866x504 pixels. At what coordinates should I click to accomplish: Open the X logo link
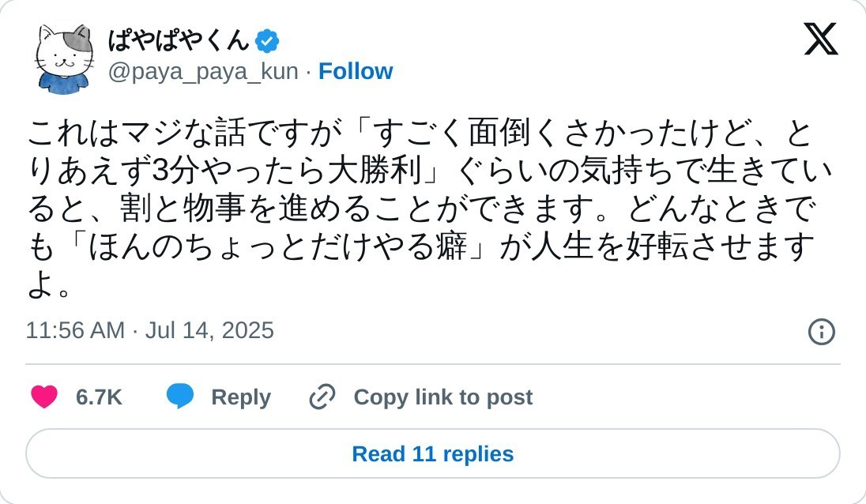(820, 39)
